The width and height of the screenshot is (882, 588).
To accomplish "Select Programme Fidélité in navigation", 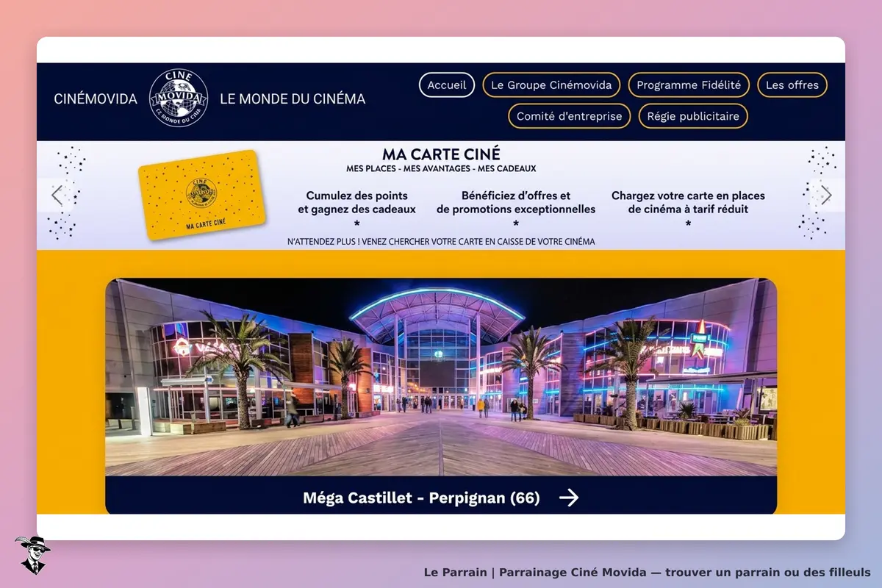I will (689, 85).
